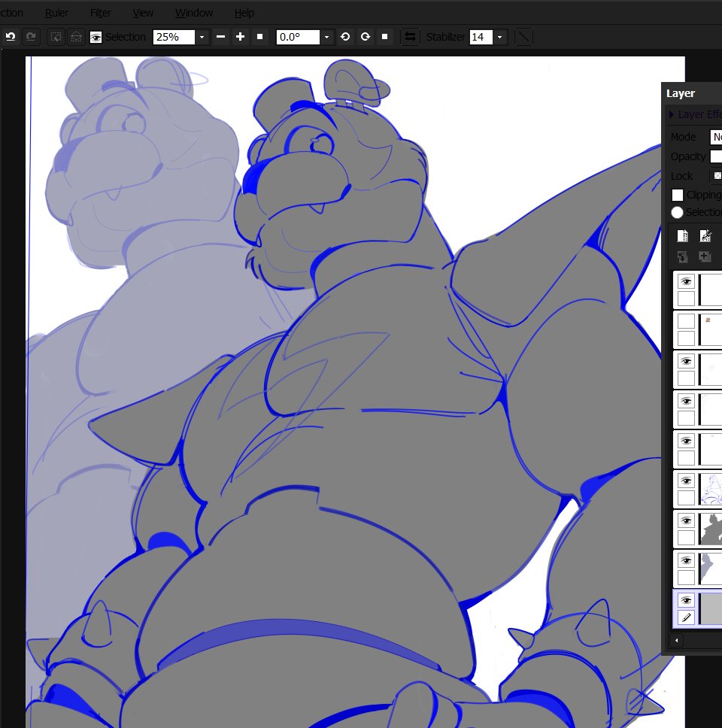Click the invert selection toolbar icon

pos(76,37)
